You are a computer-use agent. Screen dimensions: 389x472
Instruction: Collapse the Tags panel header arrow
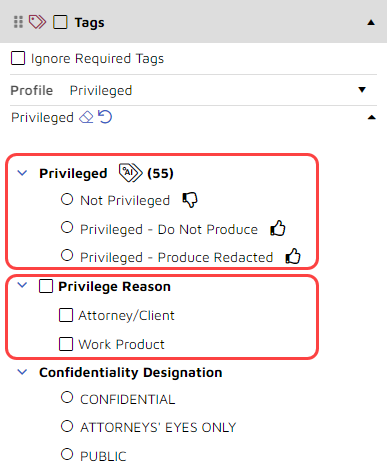[371, 23]
